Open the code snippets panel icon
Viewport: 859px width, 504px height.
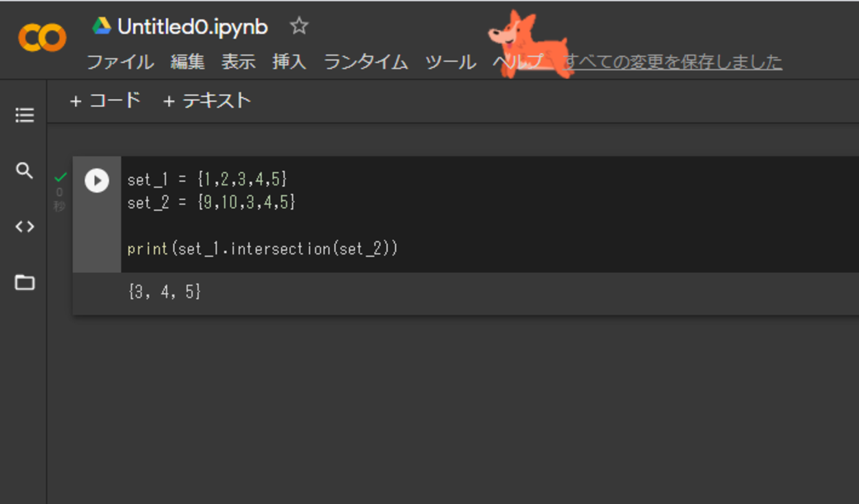pos(25,226)
